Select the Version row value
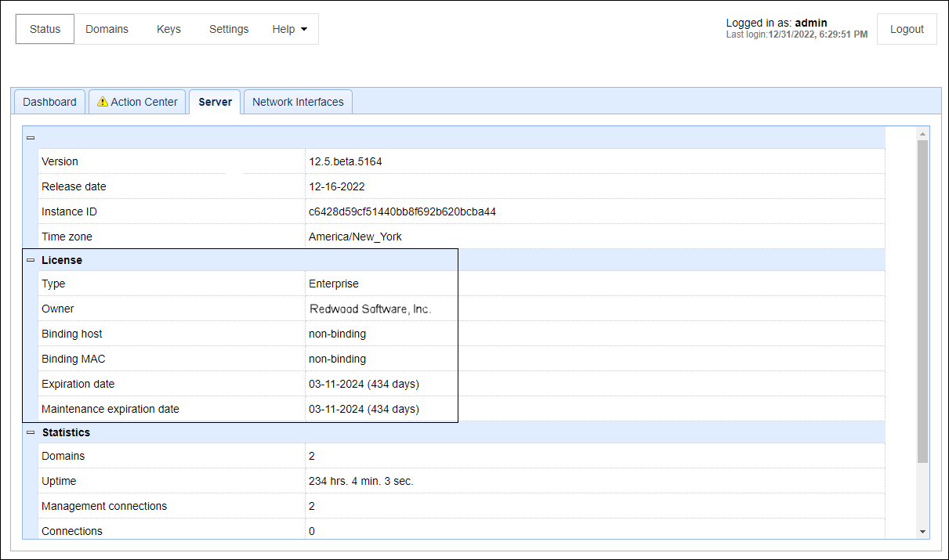Viewport: 949px width, 560px height. coord(345,161)
